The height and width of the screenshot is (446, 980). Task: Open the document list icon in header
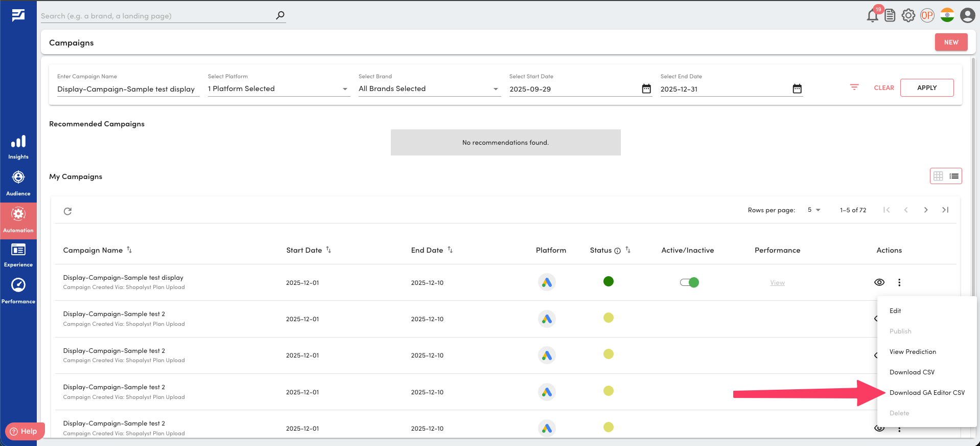tap(890, 16)
